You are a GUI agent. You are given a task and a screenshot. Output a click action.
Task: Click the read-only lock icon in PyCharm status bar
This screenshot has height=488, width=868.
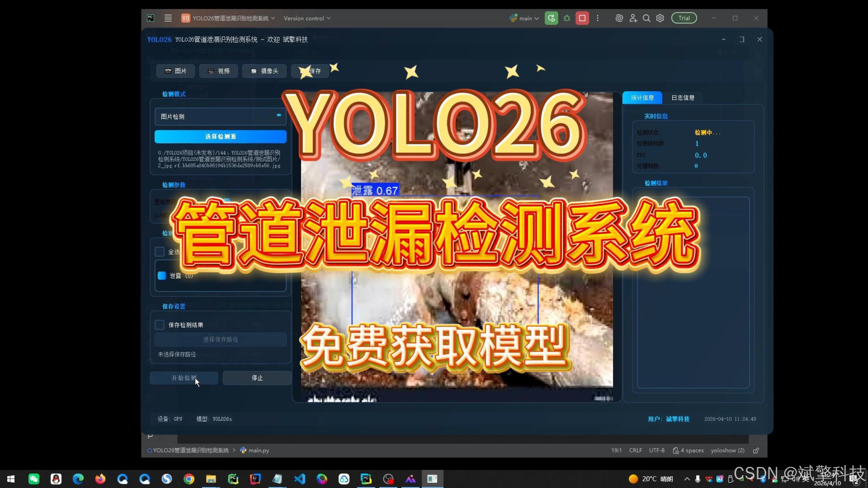tap(756, 450)
